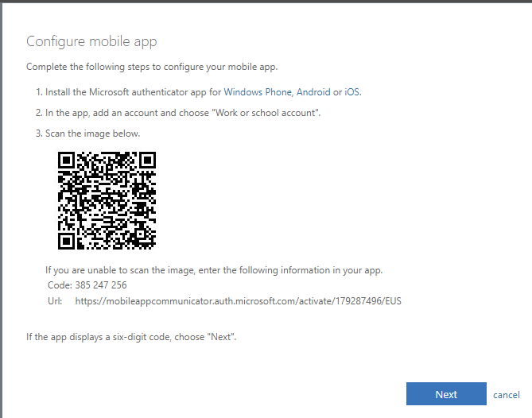Open the iOS authenticator app link
Image resolution: width=532 pixels, height=418 pixels.
point(351,92)
